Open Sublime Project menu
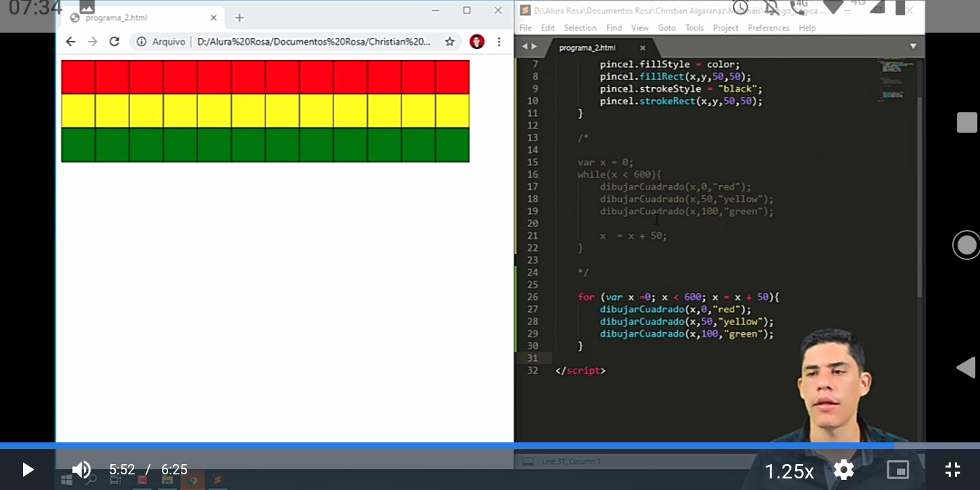Screen dimensions: 980x490 pyautogui.click(x=725, y=28)
